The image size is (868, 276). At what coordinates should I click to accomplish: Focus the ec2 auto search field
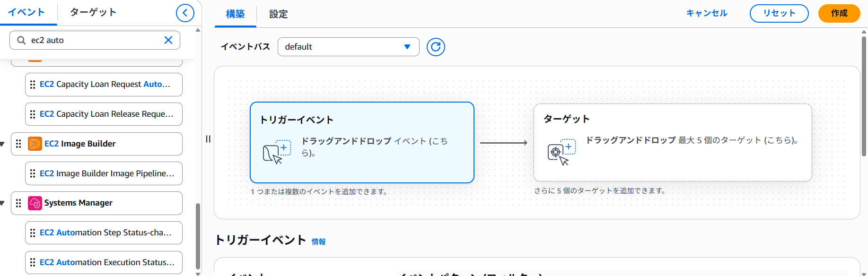pos(95,40)
